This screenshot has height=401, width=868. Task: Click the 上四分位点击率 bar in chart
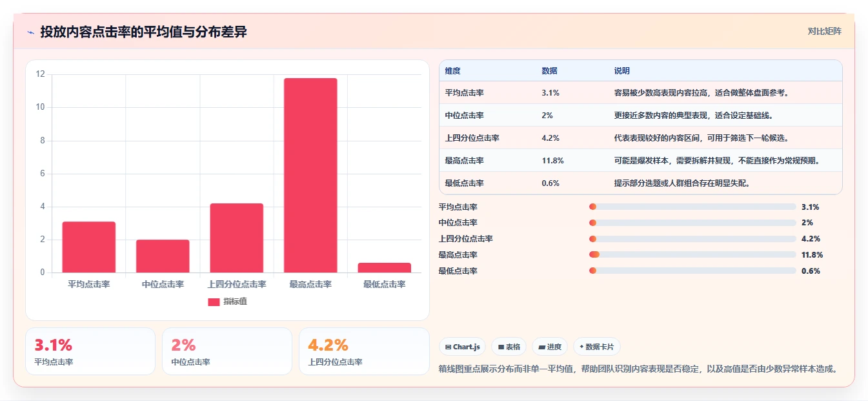tap(237, 238)
